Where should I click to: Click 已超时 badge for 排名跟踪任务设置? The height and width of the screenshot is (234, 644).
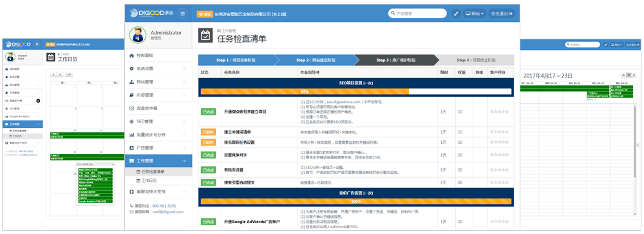(x=208, y=142)
